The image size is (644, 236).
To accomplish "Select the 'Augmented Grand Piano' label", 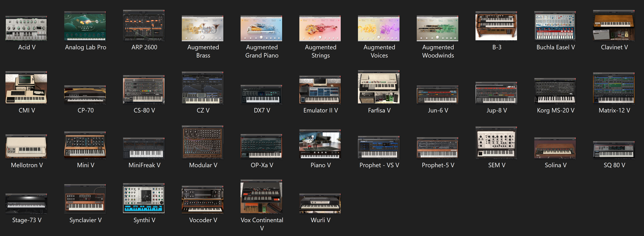I will click(262, 51).
